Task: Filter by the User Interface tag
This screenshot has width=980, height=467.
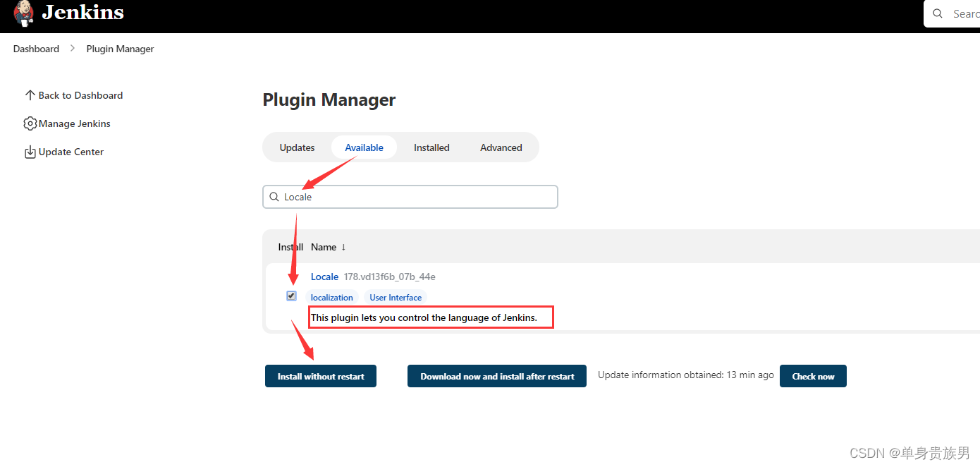Action: pos(396,298)
